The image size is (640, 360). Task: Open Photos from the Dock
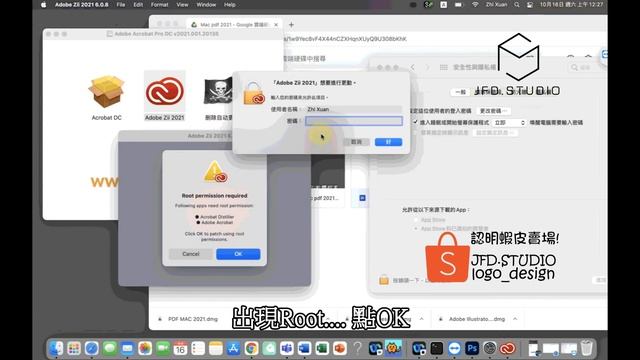pos(145,348)
